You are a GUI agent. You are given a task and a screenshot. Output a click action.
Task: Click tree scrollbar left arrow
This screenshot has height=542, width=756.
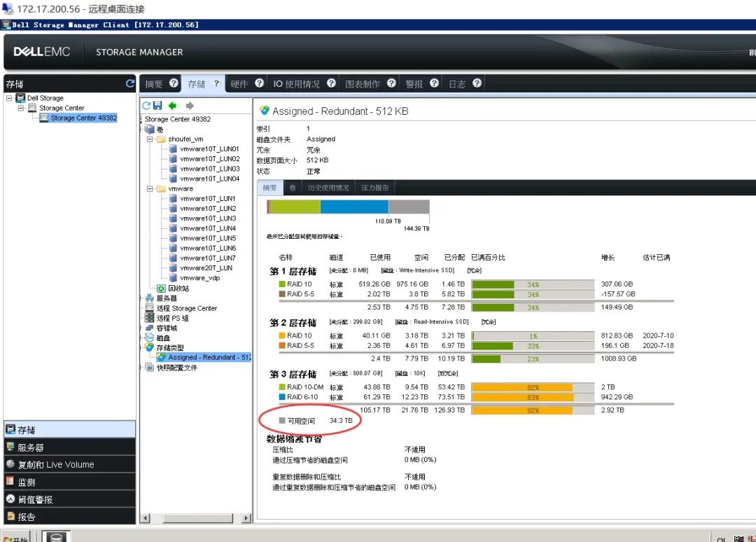pyautogui.click(x=145, y=518)
